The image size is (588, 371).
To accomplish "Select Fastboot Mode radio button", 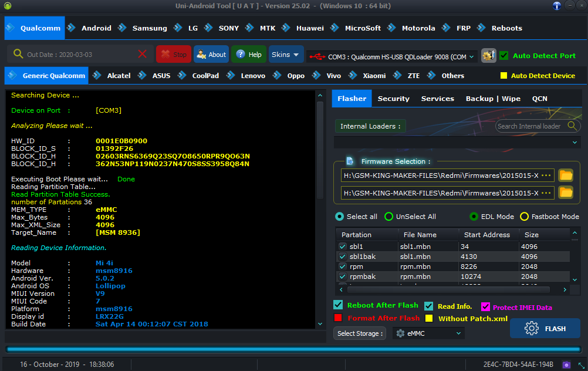I will tap(524, 217).
